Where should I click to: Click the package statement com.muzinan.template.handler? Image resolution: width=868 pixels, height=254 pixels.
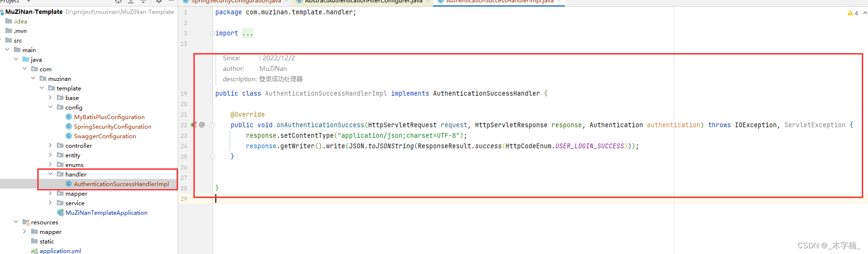pyautogui.click(x=286, y=12)
